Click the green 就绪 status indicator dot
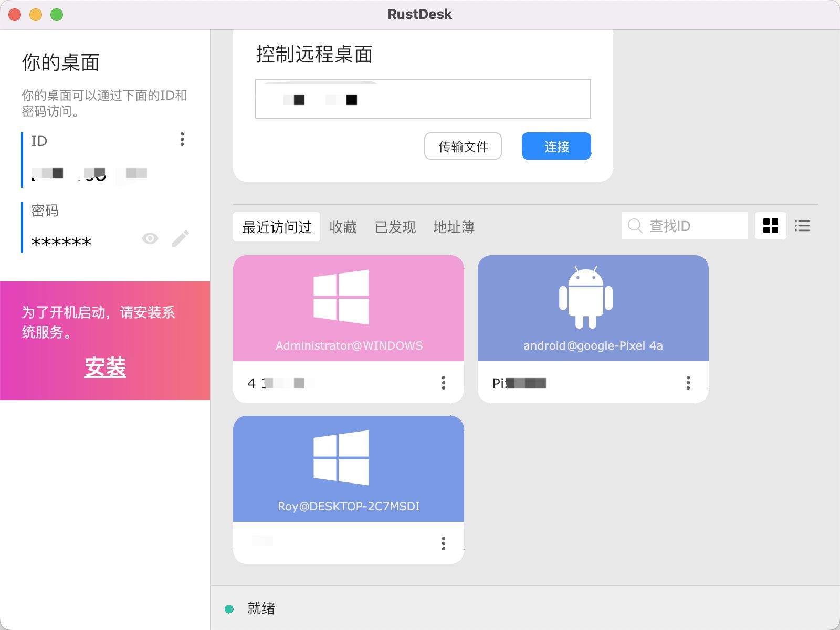The width and height of the screenshot is (840, 630). [x=229, y=609]
